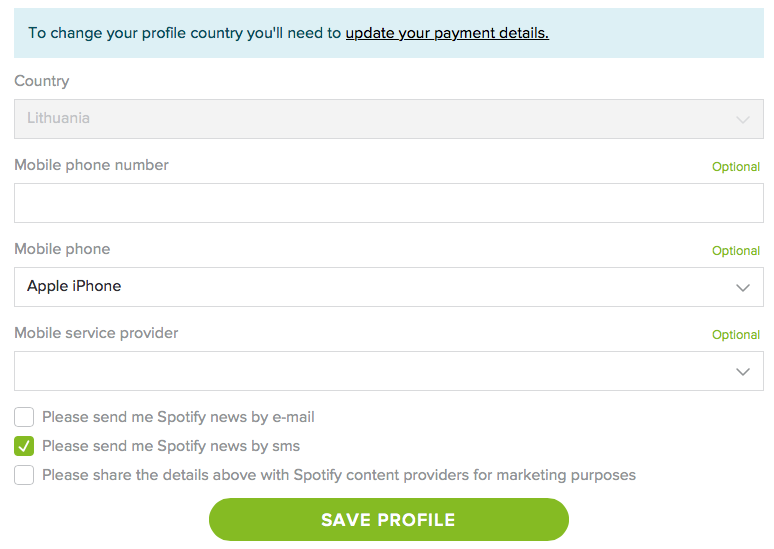Click the Country field's chevron arrow

coord(743,119)
